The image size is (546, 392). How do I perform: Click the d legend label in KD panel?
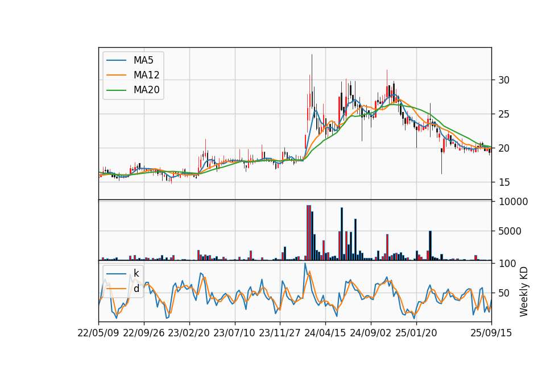click(136, 289)
